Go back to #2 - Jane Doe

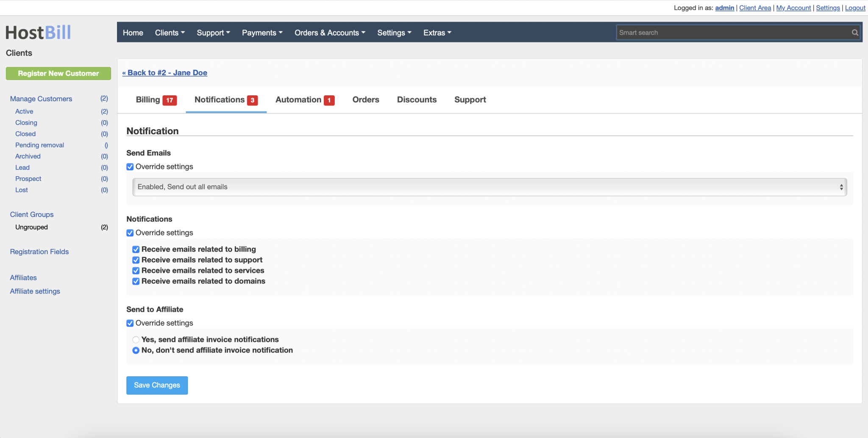[x=164, y=72]
